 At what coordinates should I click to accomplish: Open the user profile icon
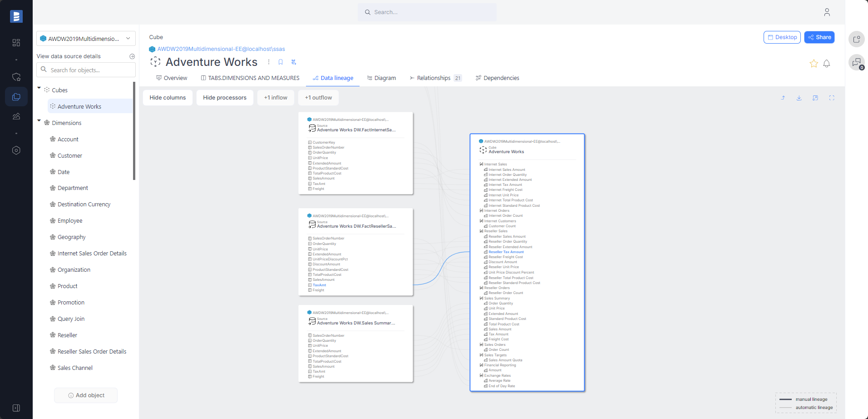(827, 12)
